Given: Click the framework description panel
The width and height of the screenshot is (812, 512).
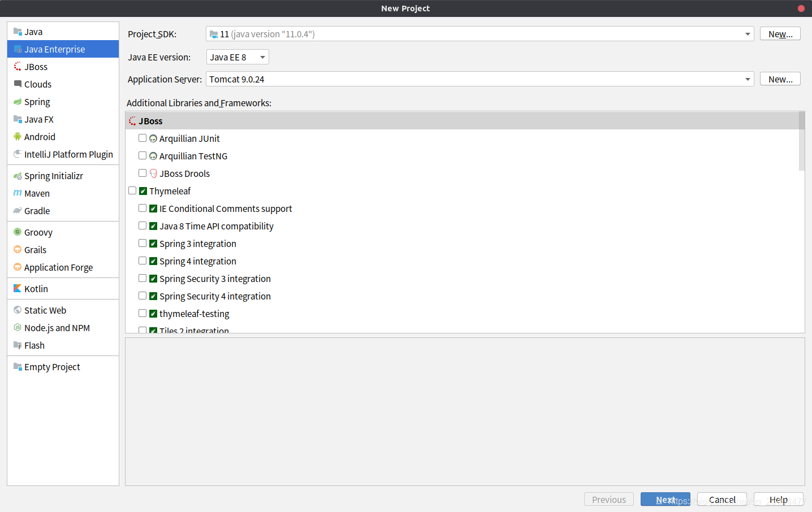Looking at the screenshot, I should (465, 411).
